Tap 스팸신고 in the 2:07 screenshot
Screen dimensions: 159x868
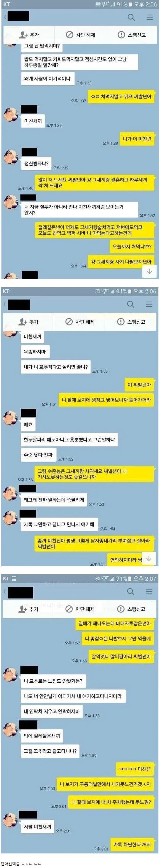[131, 609]
